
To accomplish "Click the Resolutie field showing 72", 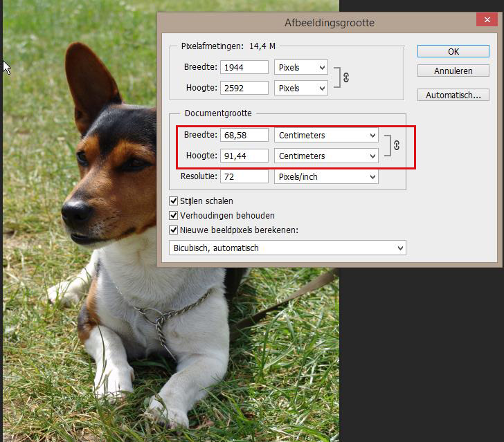I will tap(244, 176).
